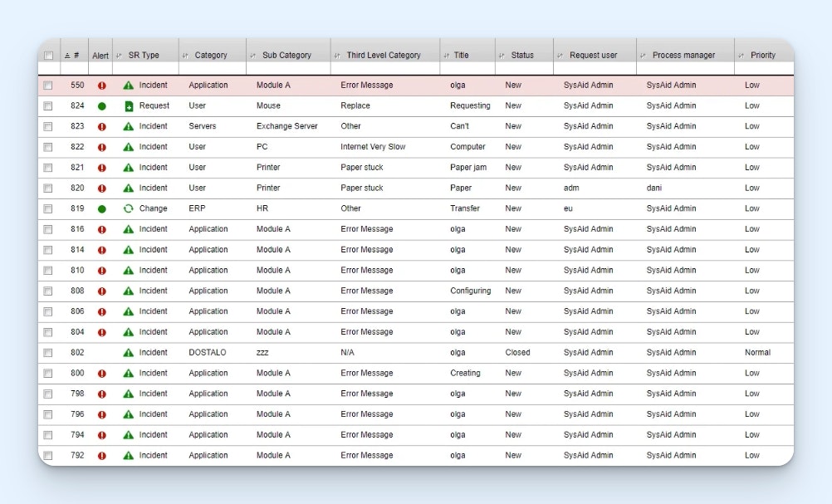Sort by the Priority column header
Viewport: 832px width, 504px height.
762,56
